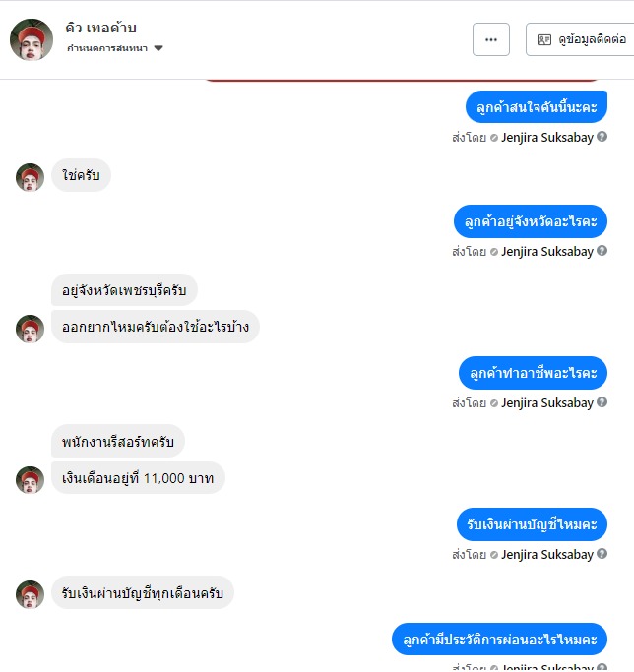
Task: Click avatar beside รับเงินผ่านบัญชีทุกเดือนครับ message
Action: pyautogui.click(x=31, y=594)
